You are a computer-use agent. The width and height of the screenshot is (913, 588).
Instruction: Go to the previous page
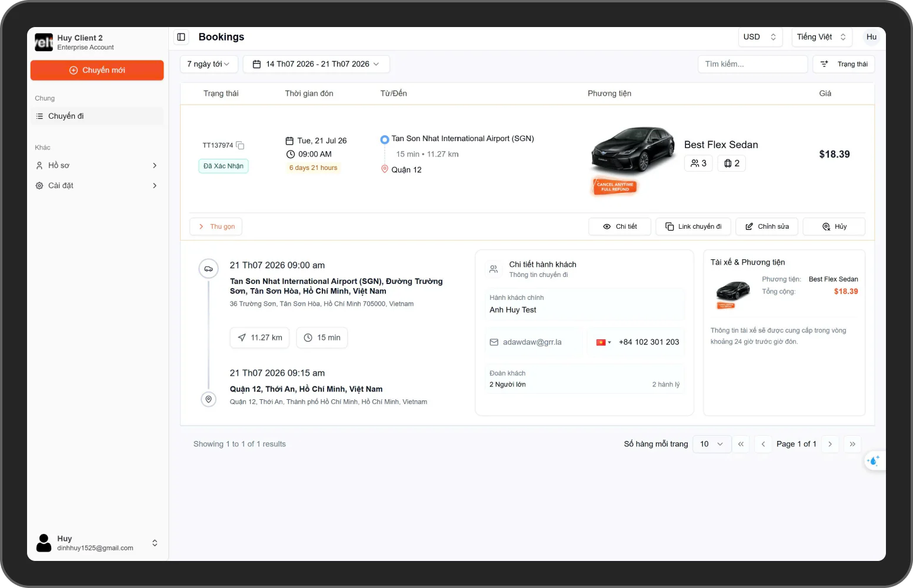coord(763,444)
